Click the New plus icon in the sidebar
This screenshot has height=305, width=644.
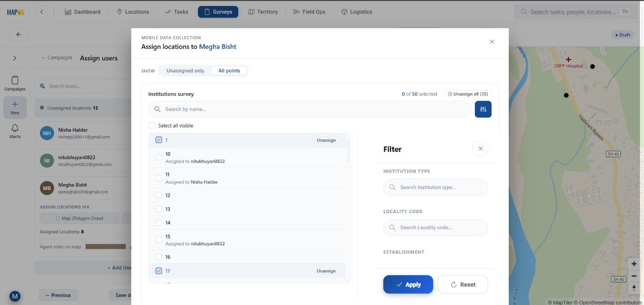point(15,108)
